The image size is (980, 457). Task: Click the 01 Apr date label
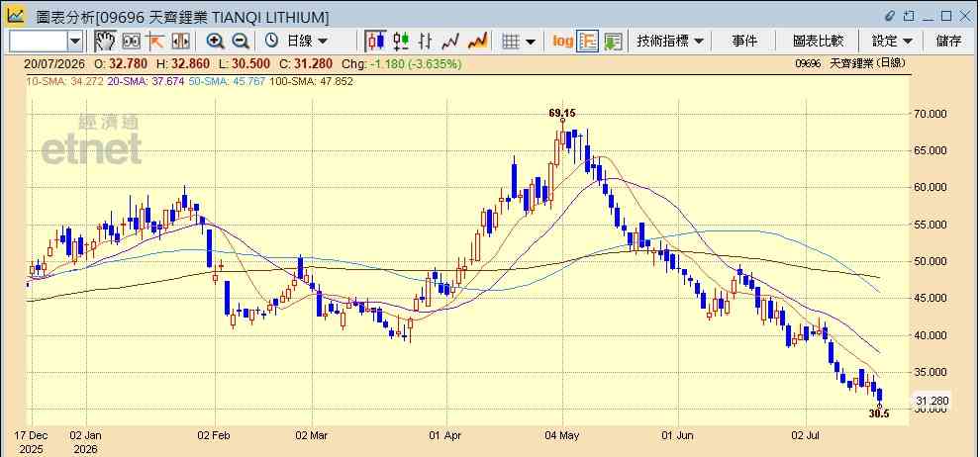[447, 435]
